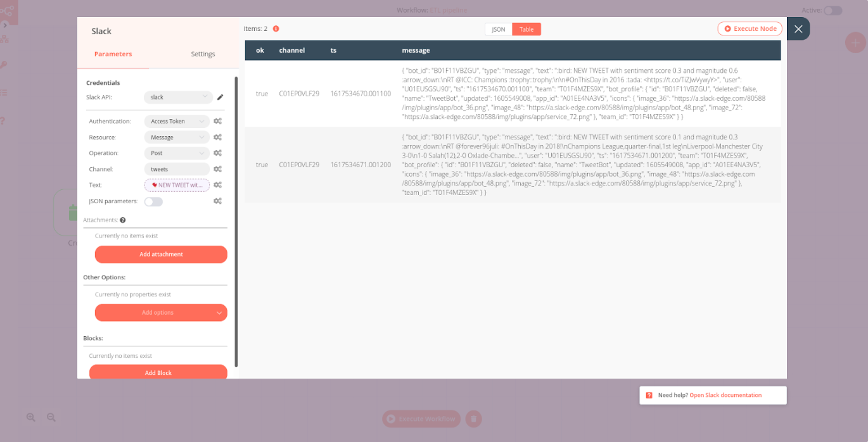Click the info icon next to Items: 2
The height and width of the screenshot is (442, 868).
pyautogui.click(x=276, y=28)
